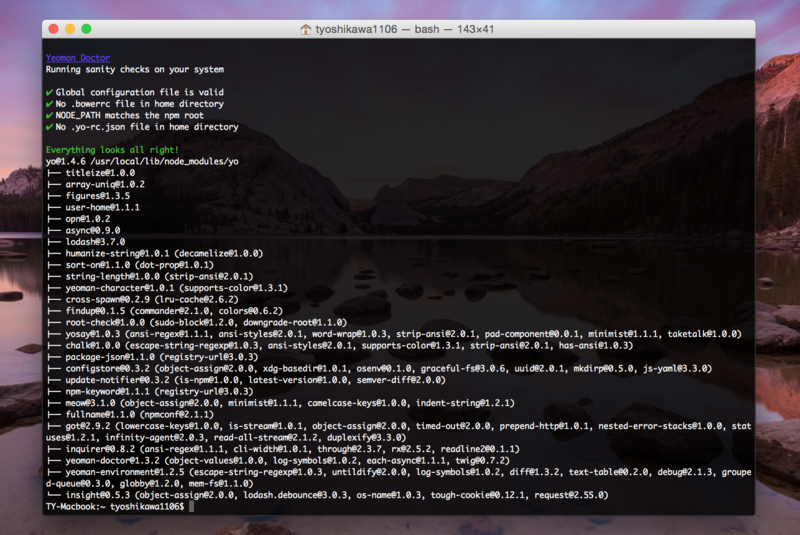The height and width of the screenshot is (535, 800).
Task: Click 'fullname@1.1.0' package name
Action: (100, 415)
